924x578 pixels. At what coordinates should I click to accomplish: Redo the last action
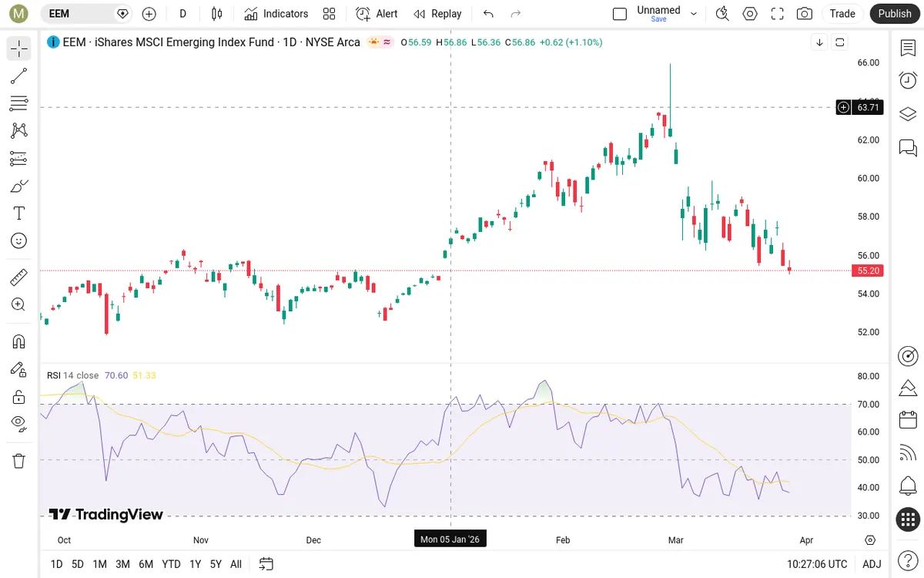pyautogui.click(x=516, y=13)
